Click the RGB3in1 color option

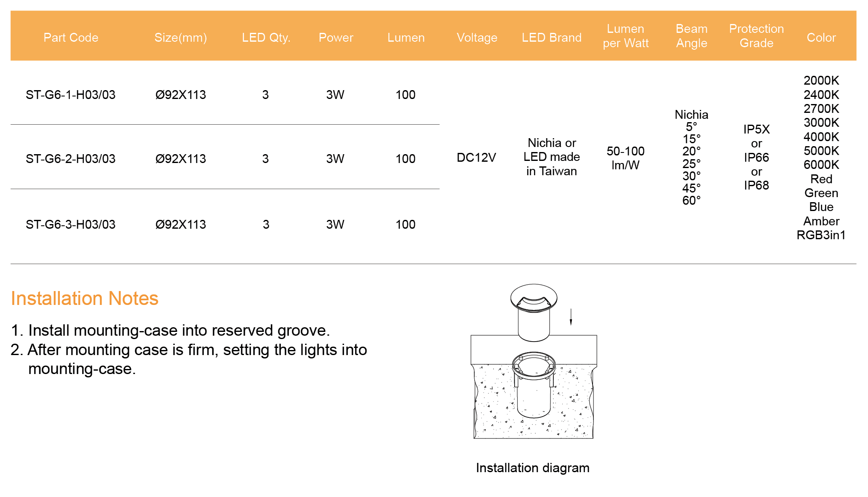pos(821,235)
